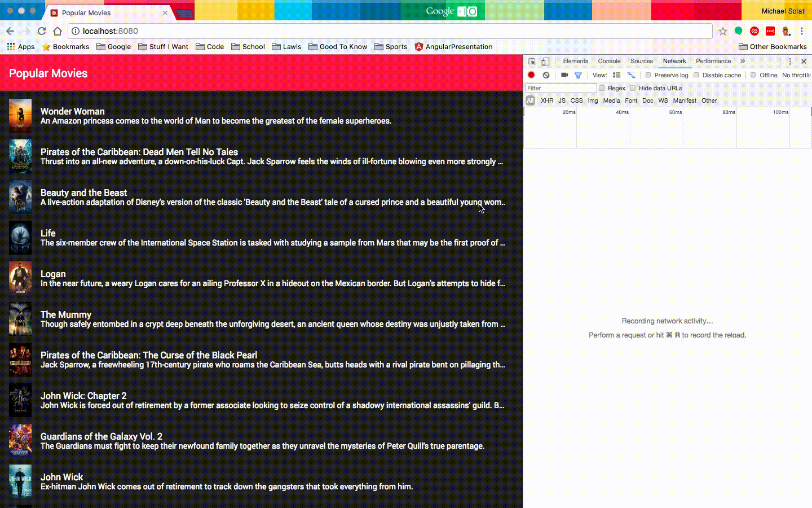Toggle the Offline checkbox
The image size is (812, 508).
753,75
